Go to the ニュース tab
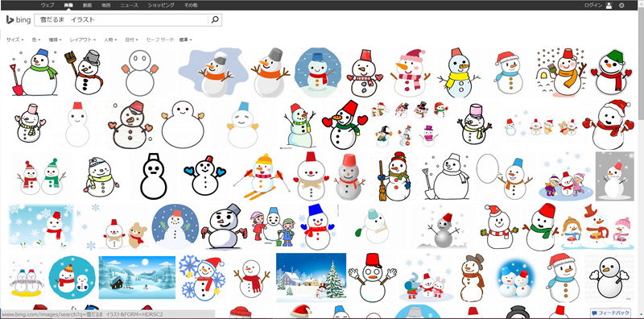 pos(129,6)
